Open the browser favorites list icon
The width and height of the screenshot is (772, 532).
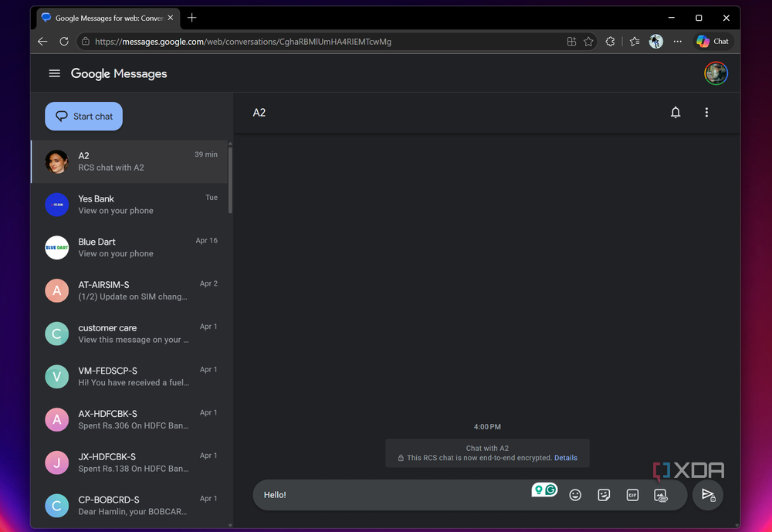click(635, 42)
